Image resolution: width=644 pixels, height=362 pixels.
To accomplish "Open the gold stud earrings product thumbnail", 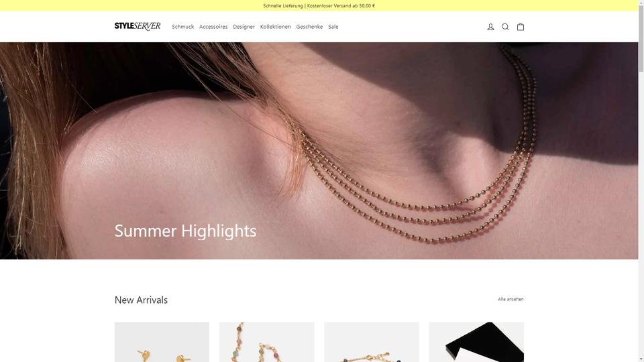I will [162, 342].
